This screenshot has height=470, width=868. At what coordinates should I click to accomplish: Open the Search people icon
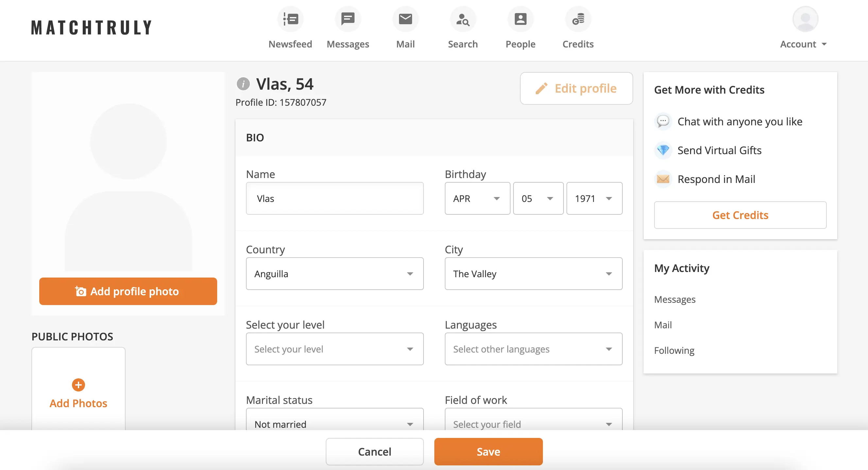coord(463,19)
